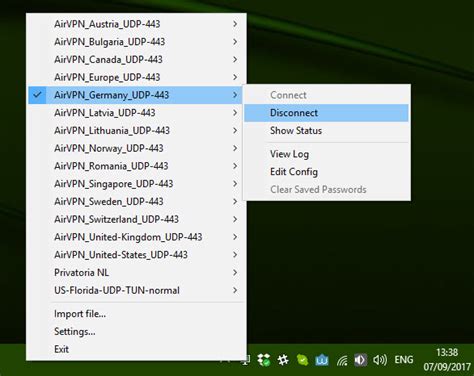
Task: Select the AirVPN_Germany_UDP-443 profile label
Action: (112, 95)
